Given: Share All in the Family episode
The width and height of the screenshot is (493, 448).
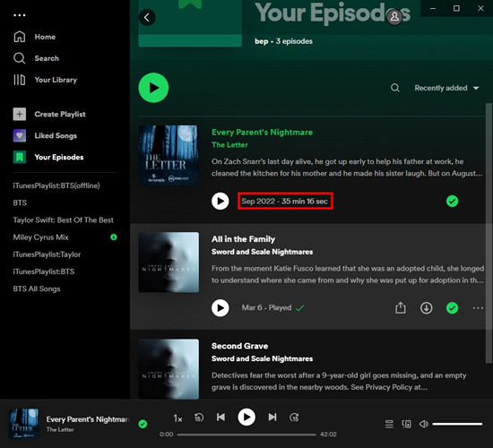Looking at the screenshot, I should click(x=401, y=308).
